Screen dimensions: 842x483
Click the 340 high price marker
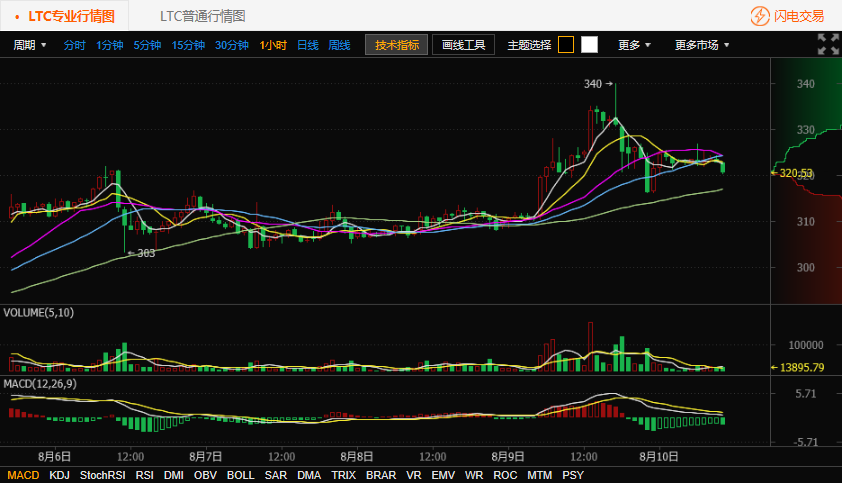coord(594,84)
